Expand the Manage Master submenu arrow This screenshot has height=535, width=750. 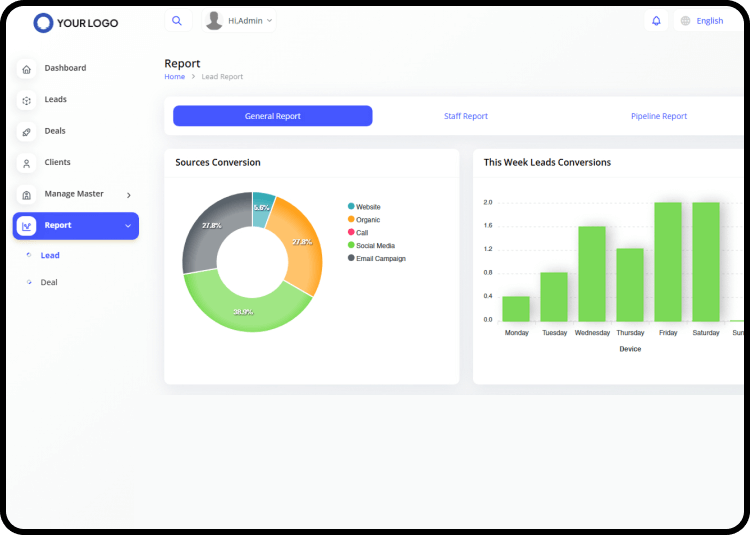pyautogui.click(x=129, y=195)
